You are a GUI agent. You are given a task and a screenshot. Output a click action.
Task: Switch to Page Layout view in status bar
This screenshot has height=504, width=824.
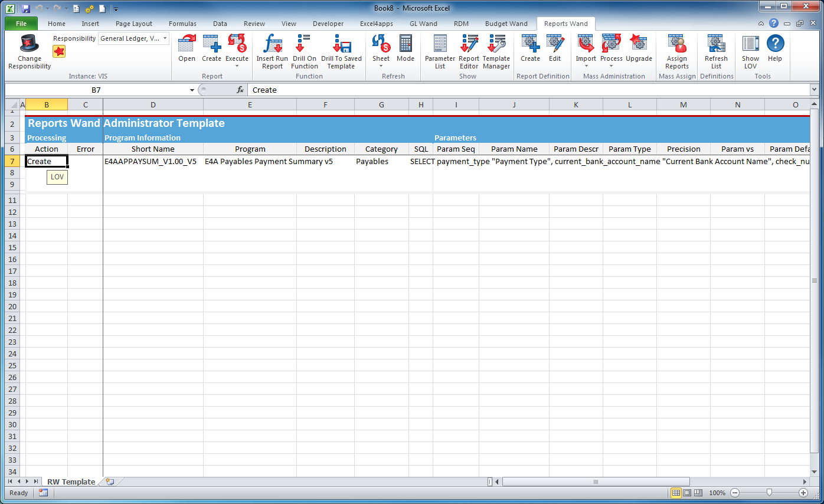[687, 493]
